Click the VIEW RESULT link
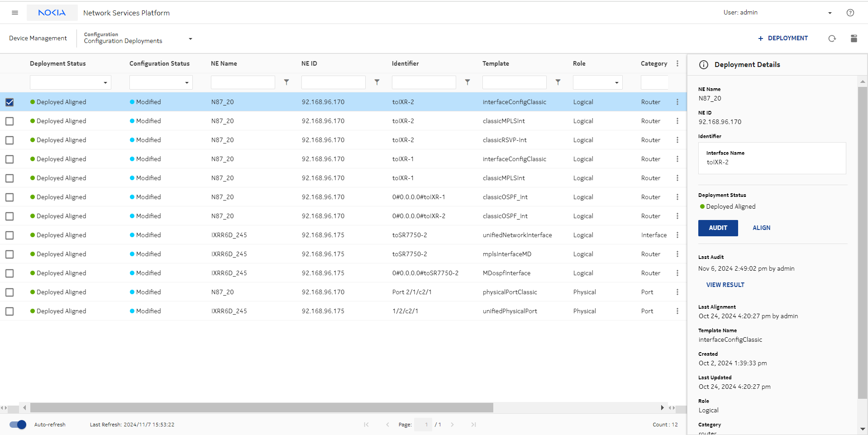This screenshot has height=435, width=868. pos(725,285)
